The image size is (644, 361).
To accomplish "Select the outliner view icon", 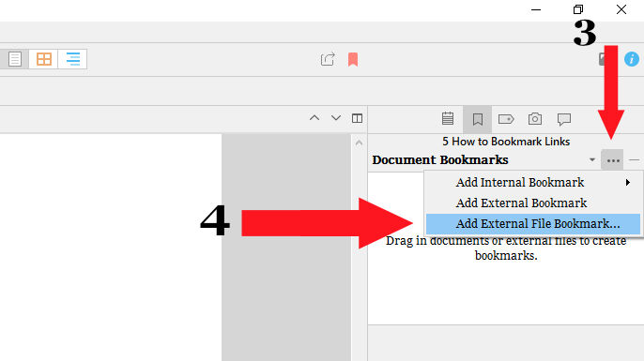I will 72,59.
